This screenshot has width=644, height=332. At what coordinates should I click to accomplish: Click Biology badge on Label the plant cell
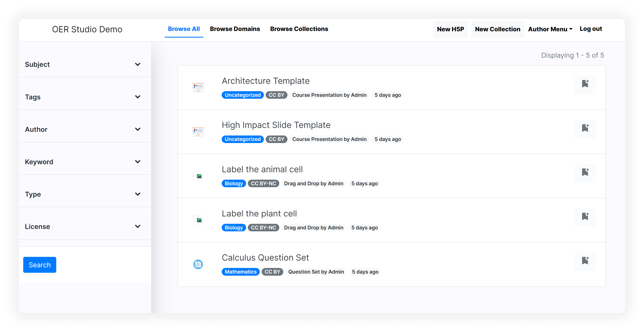tap(234, 228)
